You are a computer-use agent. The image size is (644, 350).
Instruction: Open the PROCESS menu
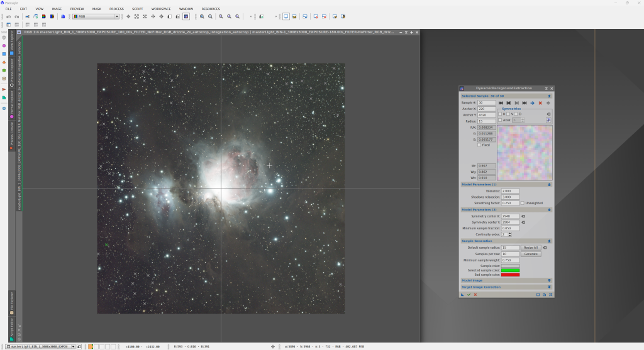tap(116, 9)
